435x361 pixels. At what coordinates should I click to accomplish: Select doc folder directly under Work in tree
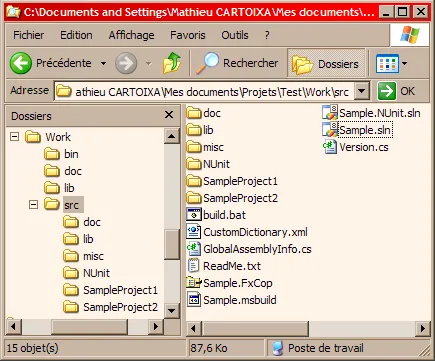pyautogui.click(x=73, y=171)
